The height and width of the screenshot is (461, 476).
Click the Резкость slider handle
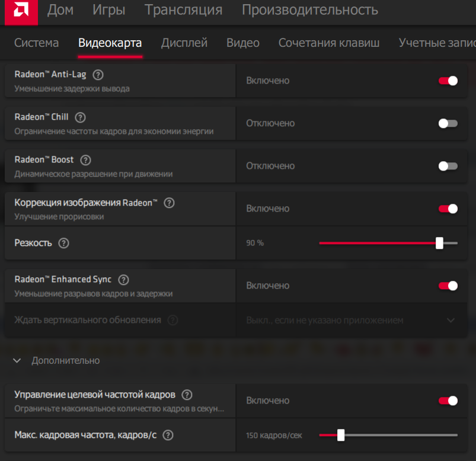(439, 243)
